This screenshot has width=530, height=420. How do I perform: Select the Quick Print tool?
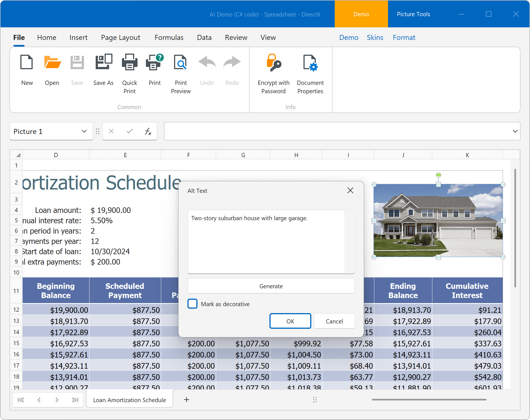(129, 70)
